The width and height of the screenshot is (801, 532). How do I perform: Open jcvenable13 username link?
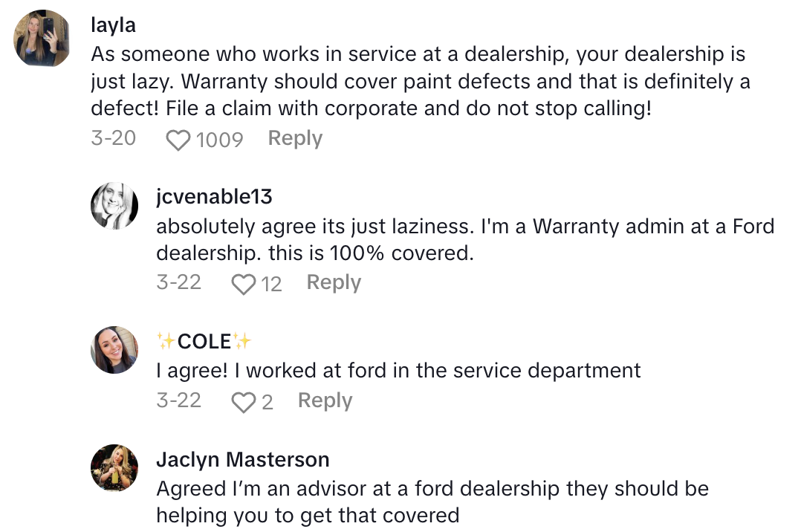[214, 197]
